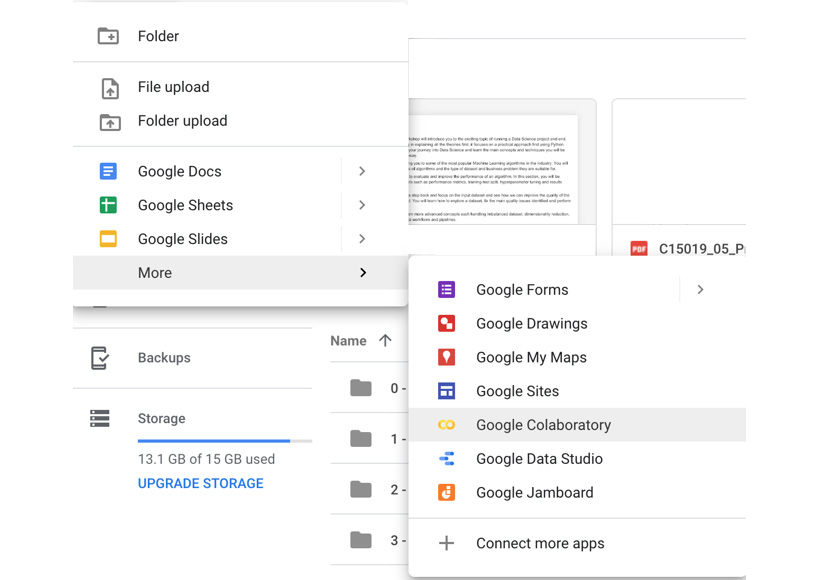
Task: Click the Google My Maps pin icon
Action: pyautogui.click(x=446, y=357)
